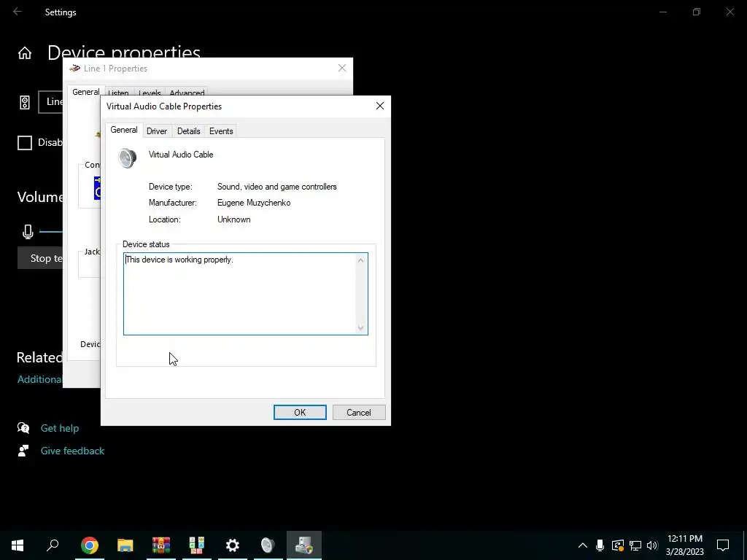Open the notification center icon
Screen dimensions: 747x560
click(x=723, y=545)
